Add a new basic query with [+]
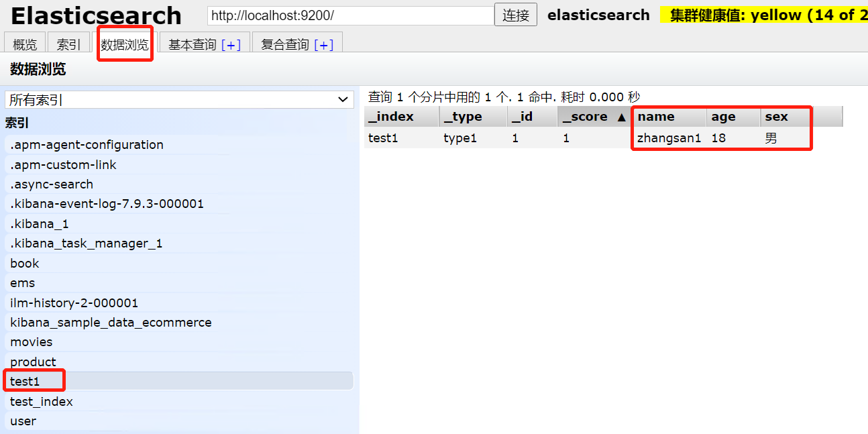Screen dimensions: 868x434 pyautogui.click(x=231, y=45)
